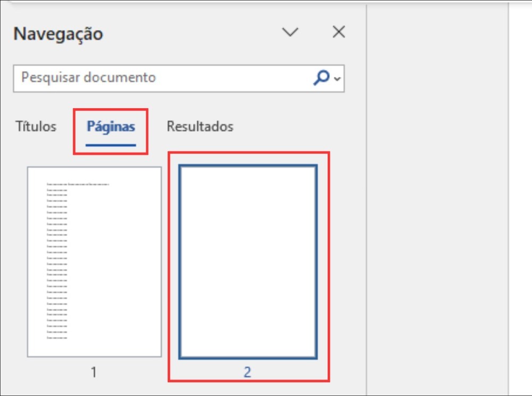Run a search using the magnifier button
Image resolution: width=532 pixels, height=396 pixels.
coord(321,78)
